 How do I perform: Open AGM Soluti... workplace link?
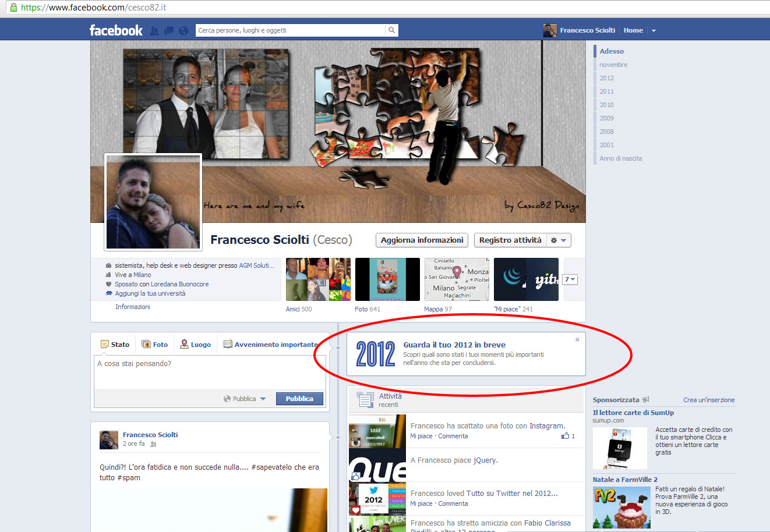click(x=256, y=265)
